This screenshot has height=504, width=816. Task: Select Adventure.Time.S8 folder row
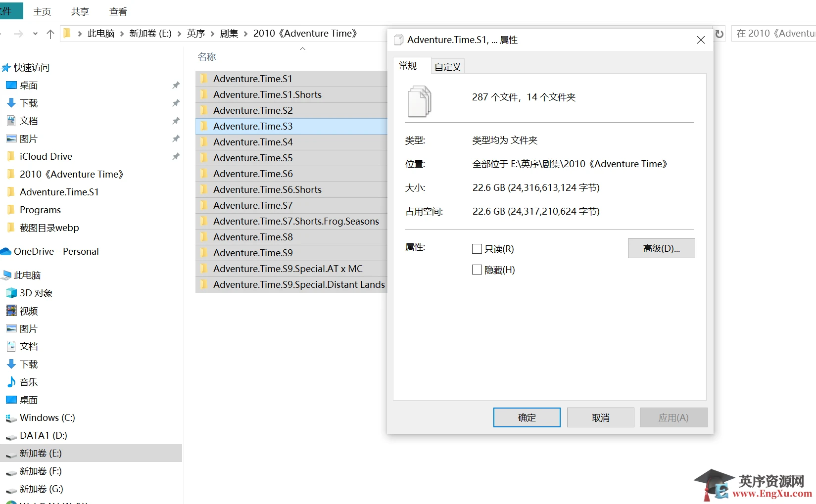[x=291, y=237]
